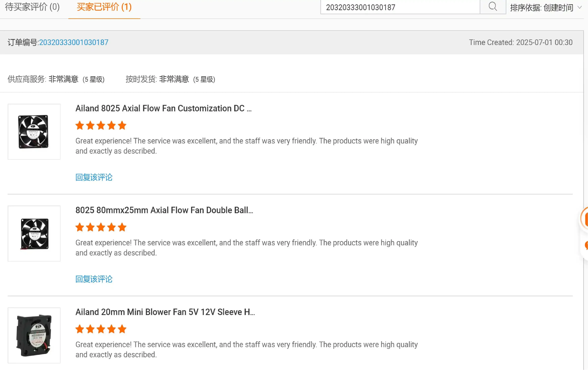This screenshot has height=370, width=588.
Task: Select the 买家已评价 (1) tab
Action: tap(104, 7)
